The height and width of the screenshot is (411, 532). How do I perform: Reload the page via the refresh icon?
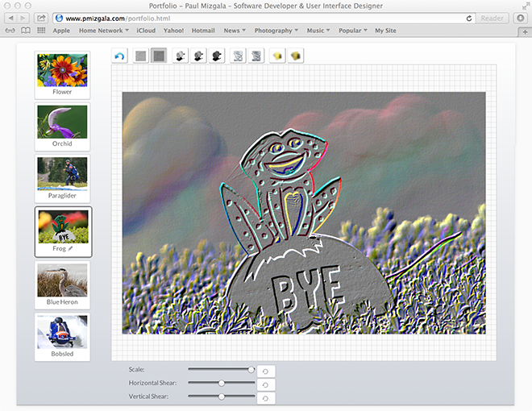[x=469, y=19]
